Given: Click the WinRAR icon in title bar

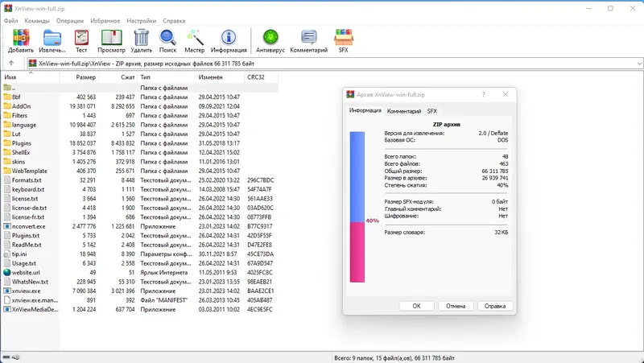Looking at the screenshot, I should pos(8,8).
